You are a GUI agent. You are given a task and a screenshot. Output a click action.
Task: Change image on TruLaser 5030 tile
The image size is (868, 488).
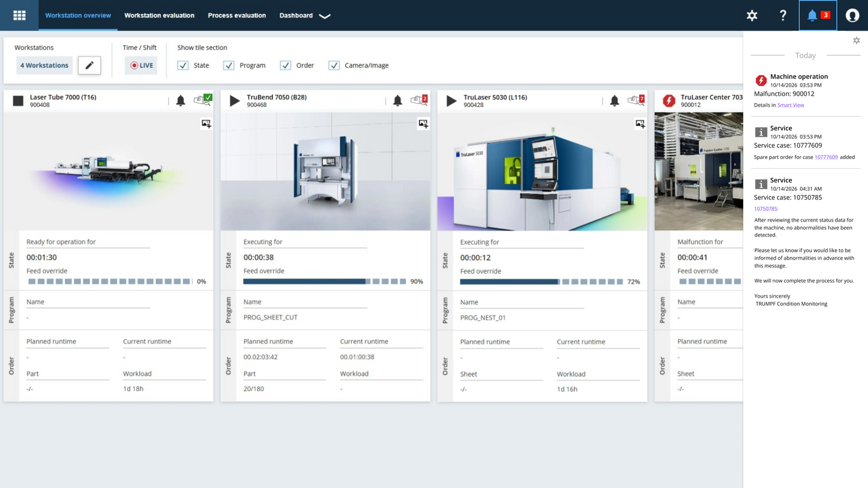click(640, 124)
